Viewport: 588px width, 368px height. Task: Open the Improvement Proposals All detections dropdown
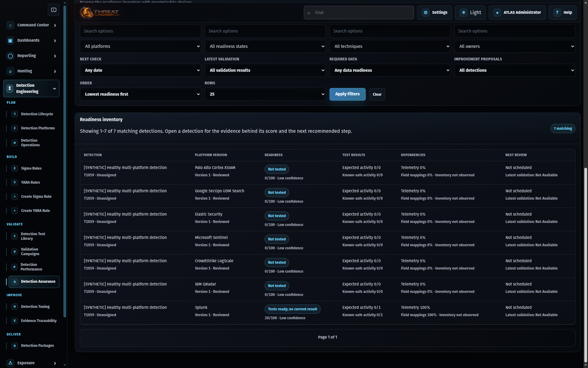pos(515,70)
